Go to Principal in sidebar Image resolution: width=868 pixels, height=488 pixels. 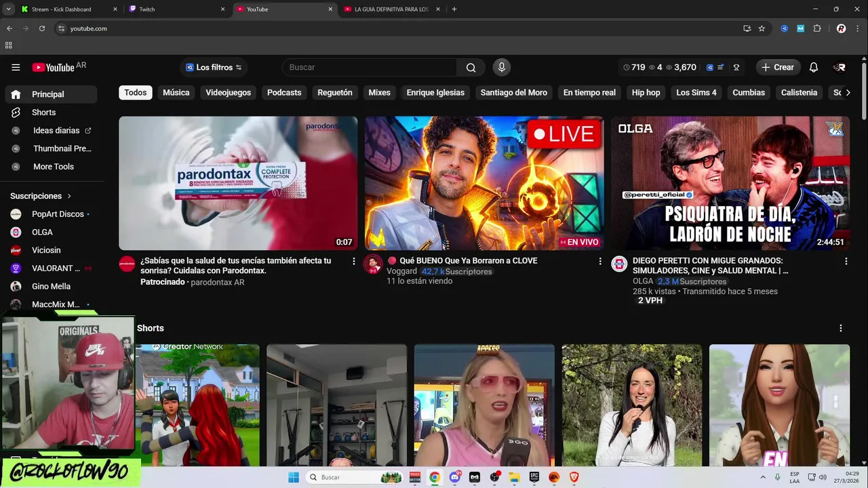click(51, 94)
